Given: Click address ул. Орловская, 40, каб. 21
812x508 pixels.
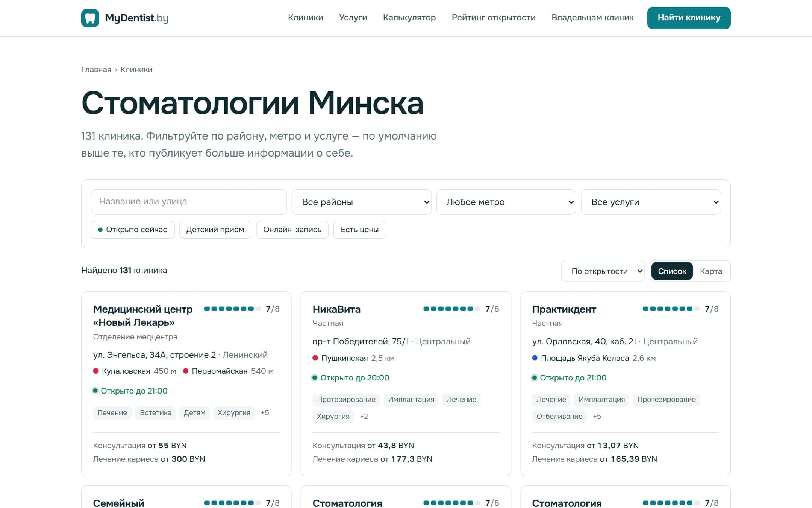Looking at the screenshot, I should (584, 341).
